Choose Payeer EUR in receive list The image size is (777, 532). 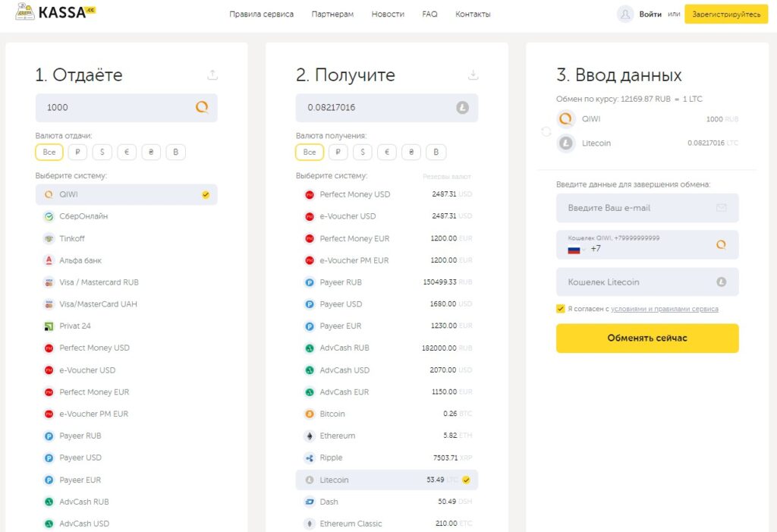coord(387,326)
